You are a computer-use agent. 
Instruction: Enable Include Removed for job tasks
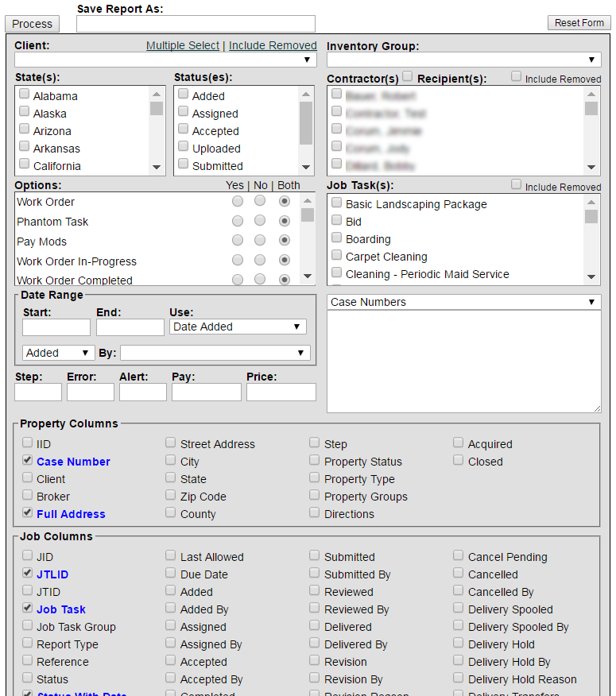516,184
